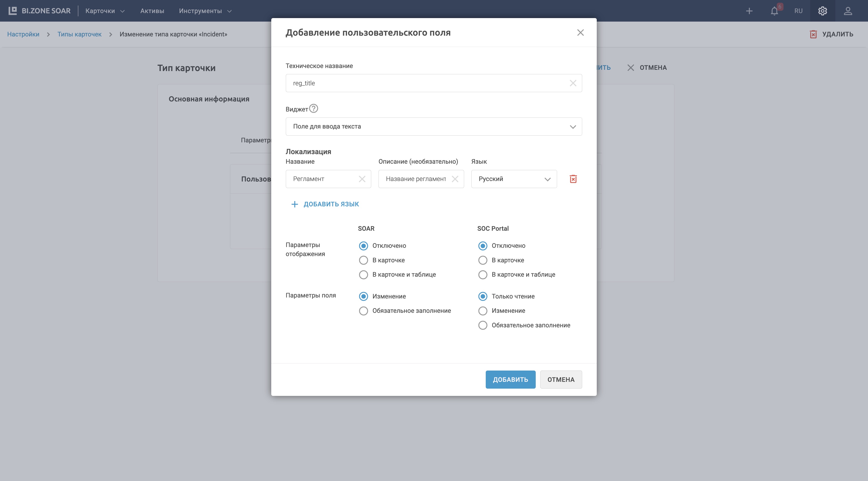
Task: Select SOAR 'В карточке' display option
Action: point(363,260)
